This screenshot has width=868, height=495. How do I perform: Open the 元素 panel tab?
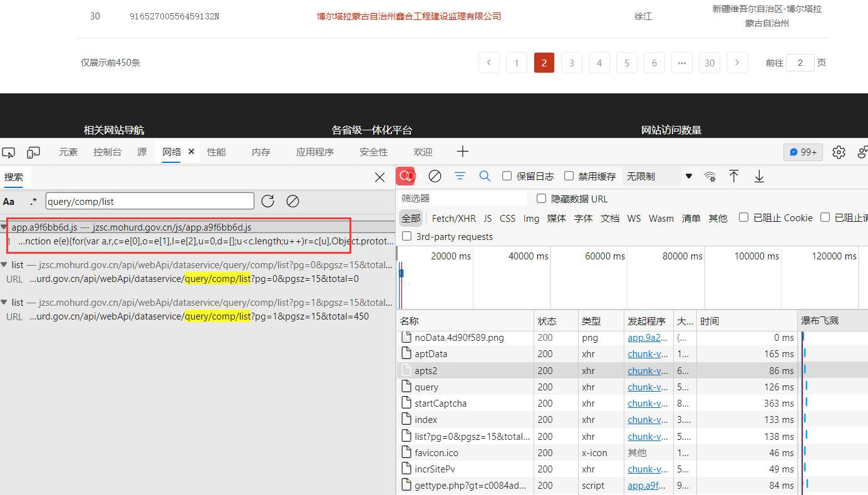(x=68, y=152)
